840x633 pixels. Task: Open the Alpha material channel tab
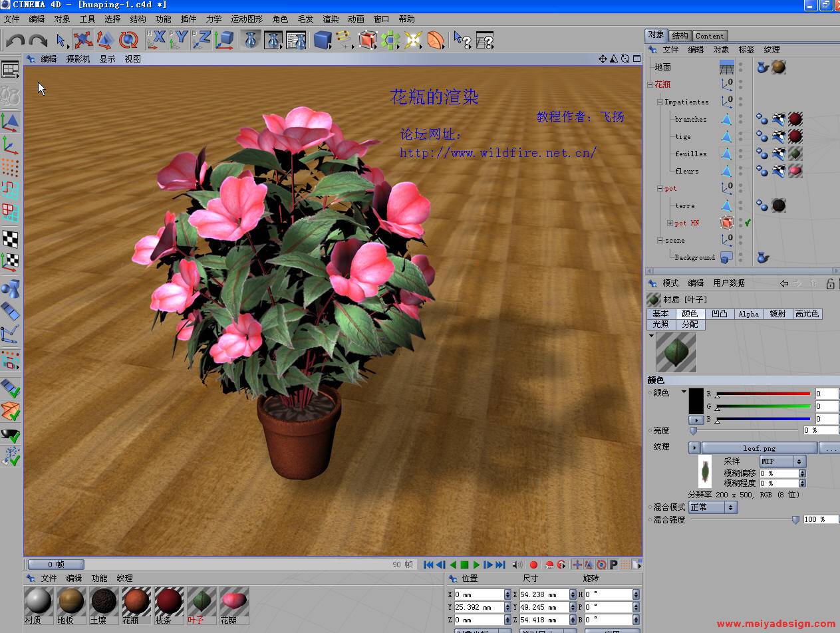tap(749, 314)
